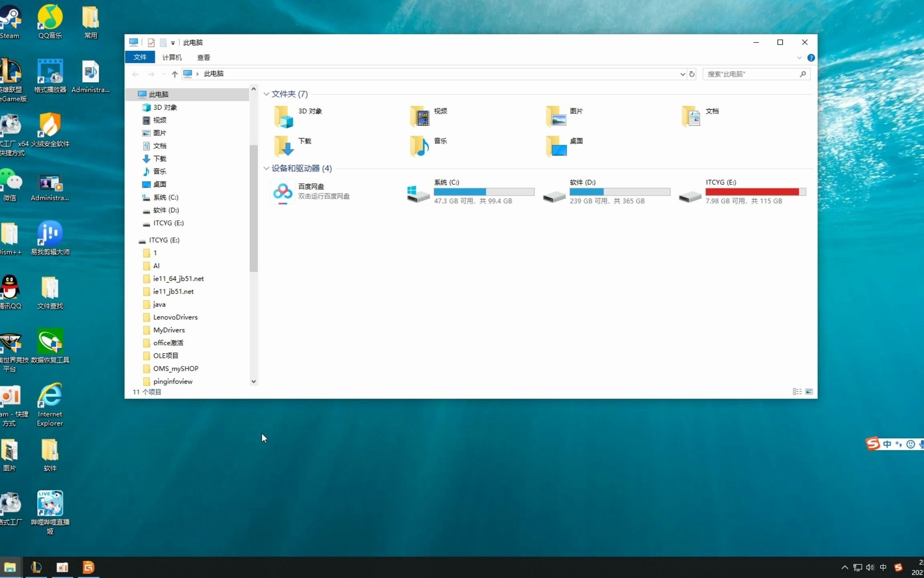This screenshot has width=924, height=578.
Task: Collapse the 设备和驱动器 (4) group
Action: click(266, 168)
